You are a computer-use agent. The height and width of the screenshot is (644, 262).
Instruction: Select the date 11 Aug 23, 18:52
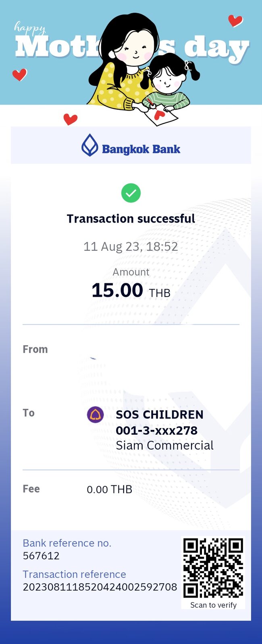[131, 246]
